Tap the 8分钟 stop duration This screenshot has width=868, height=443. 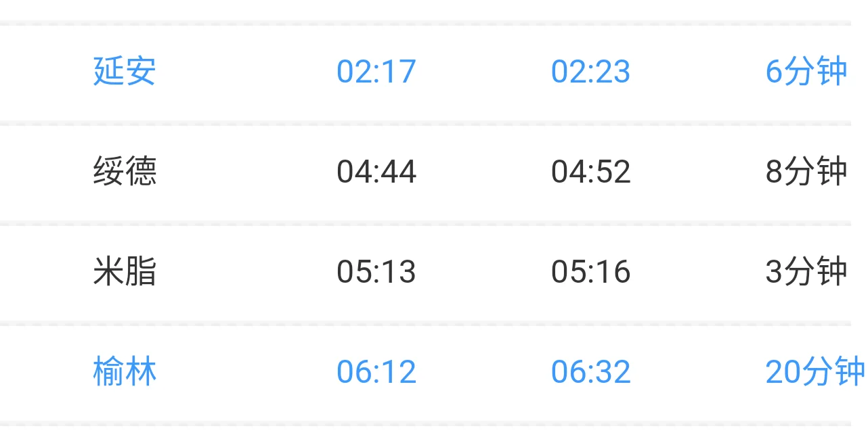point(806,172)
